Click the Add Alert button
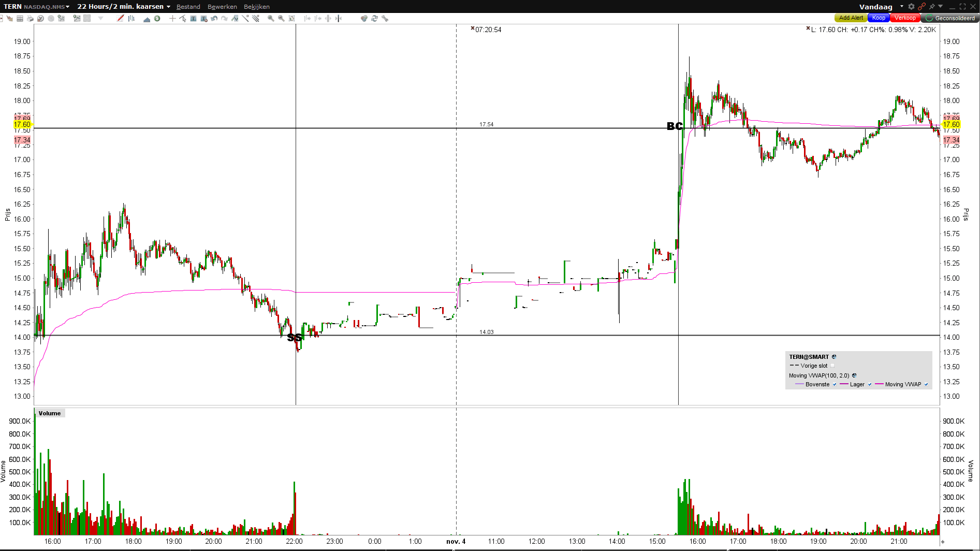980x551 pixels. tap(851, 18)
